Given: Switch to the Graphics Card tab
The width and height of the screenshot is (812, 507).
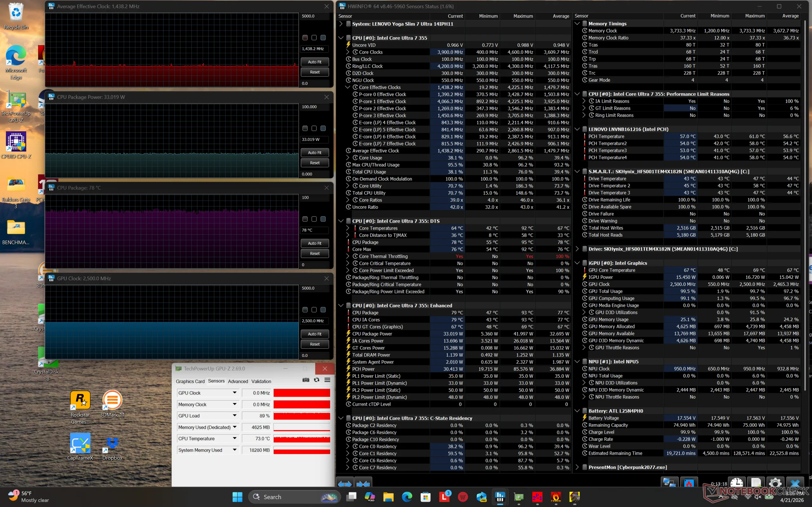Looking at the screenshot, I should 190,381.
